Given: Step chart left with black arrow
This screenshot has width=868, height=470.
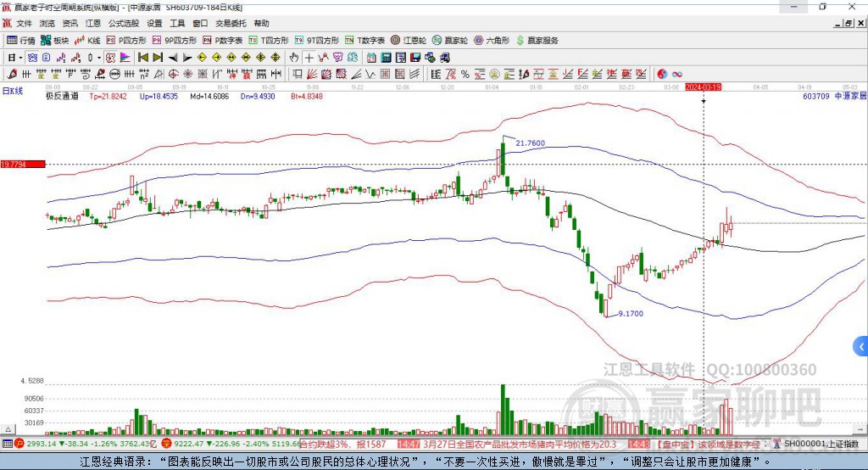Looking at the screenshot, I should pos(173,58).
